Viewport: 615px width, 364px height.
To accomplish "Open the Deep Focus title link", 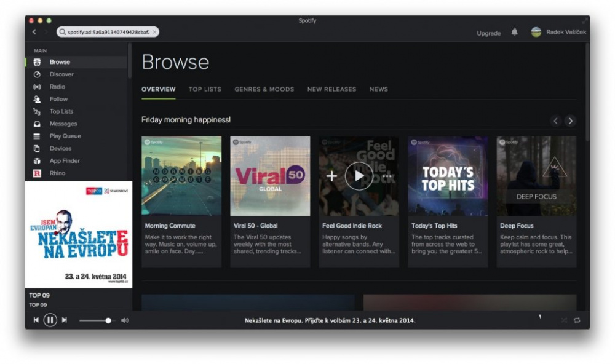I will [x=517, y=226].
